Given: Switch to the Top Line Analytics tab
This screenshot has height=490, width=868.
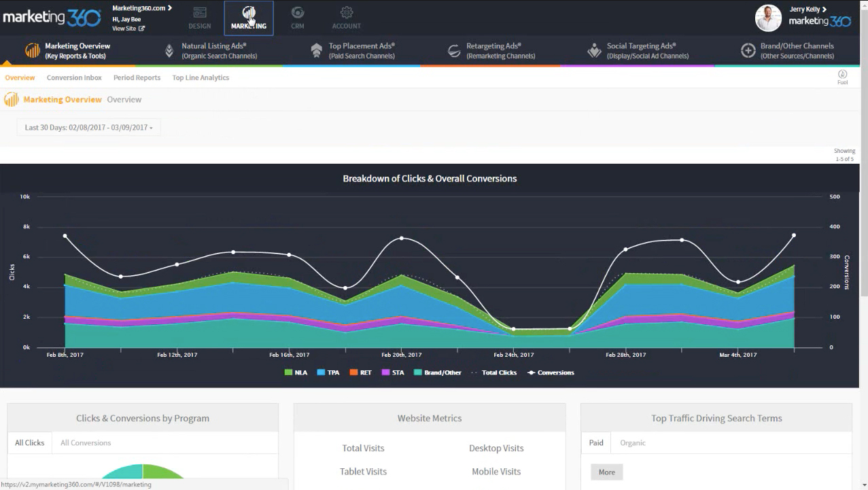Looking at the screenshot, I should tap(201, 77).
